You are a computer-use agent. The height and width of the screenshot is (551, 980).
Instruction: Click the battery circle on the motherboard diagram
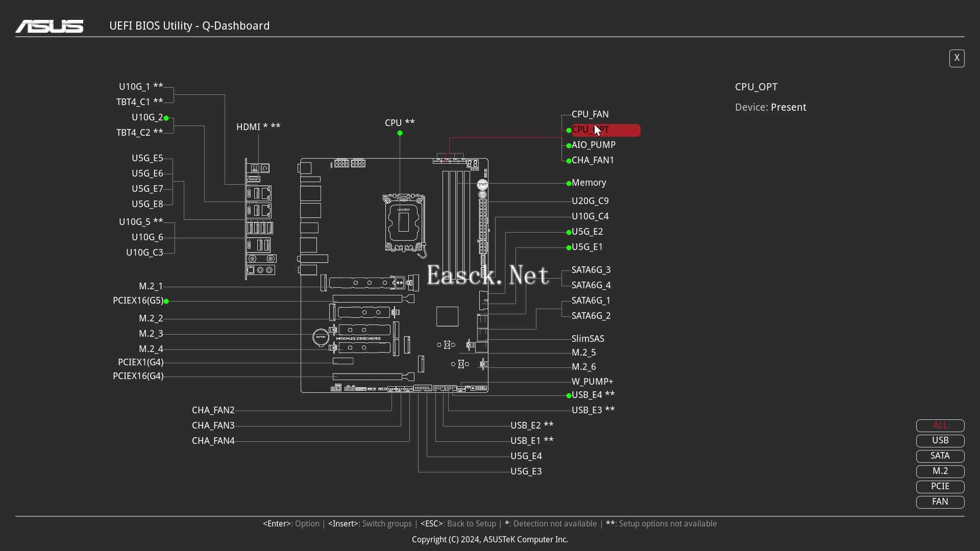(321, 337)
